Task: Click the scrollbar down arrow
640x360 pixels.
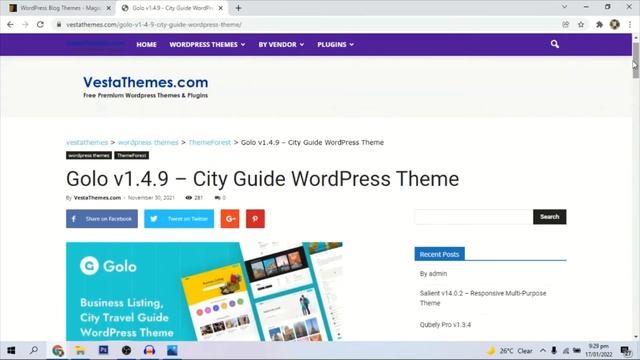Action: (x=636, y=337)
